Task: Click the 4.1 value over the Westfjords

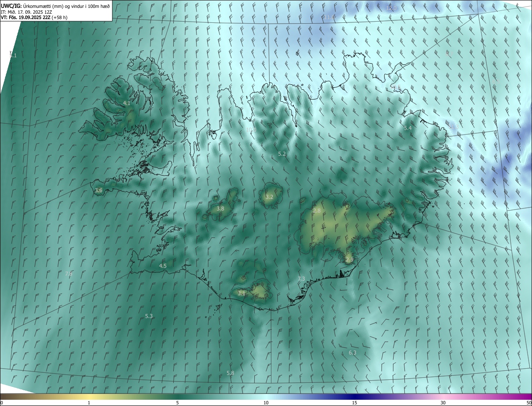Action: click(127, 103)
